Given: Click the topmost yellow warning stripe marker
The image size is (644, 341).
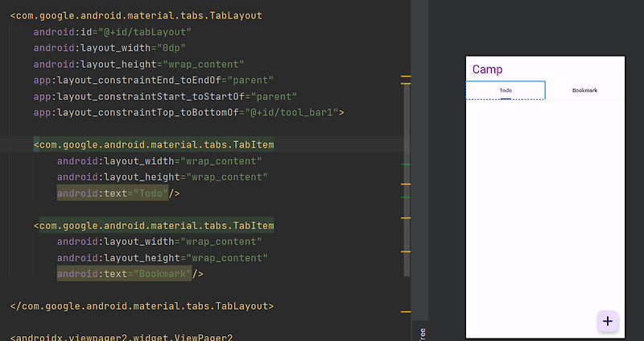Looking at the screenshot, I should tap(406, 77).
